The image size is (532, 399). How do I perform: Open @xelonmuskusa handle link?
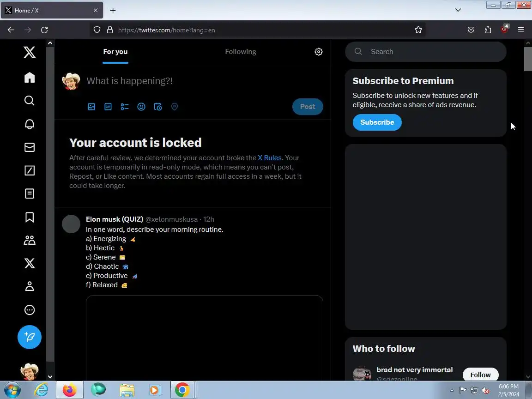pyautogui.click(x=171, y=219)
